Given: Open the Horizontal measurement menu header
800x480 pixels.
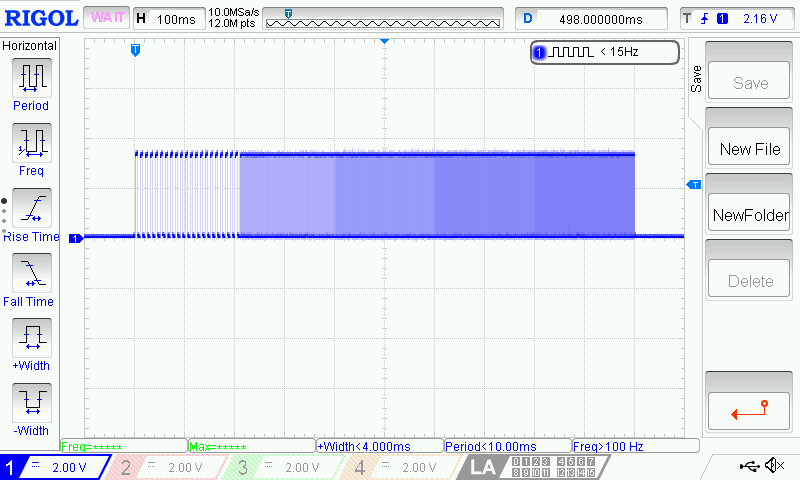Looking at the screenshot, I should [30, 46].
